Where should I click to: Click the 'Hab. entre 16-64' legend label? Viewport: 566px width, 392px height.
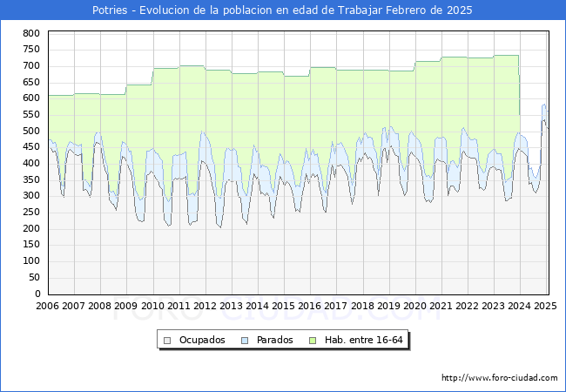click(363, 340)
